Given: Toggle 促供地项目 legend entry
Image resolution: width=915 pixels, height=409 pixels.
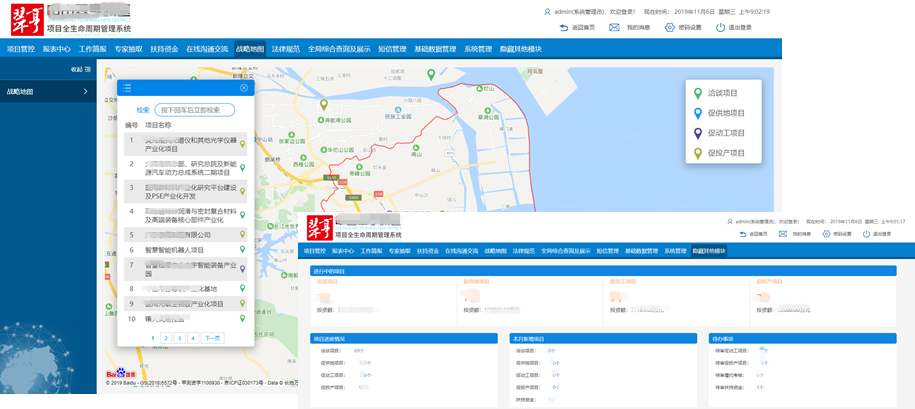Looking at the screenshot, I should click(725, 113).
